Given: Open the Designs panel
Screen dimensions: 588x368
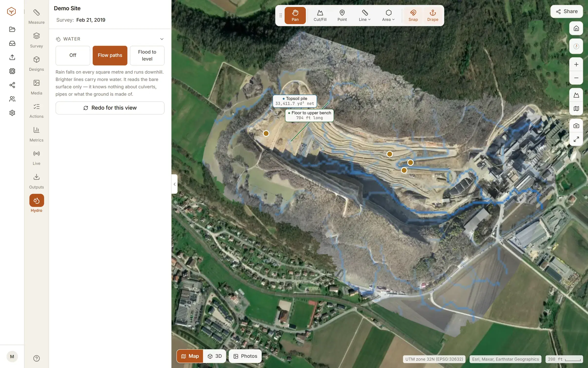Looking at the screenshot, I should 37,64.
